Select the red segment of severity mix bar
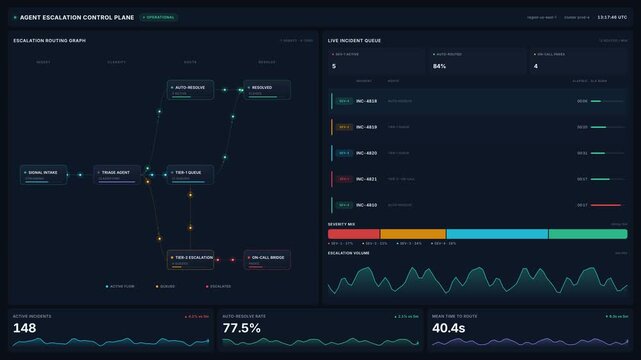641x360 pixels. pos(354,234)
